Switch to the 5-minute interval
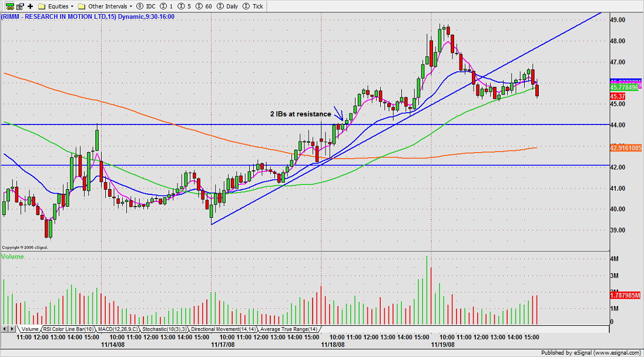644x357 pixels. coord(185,6)
